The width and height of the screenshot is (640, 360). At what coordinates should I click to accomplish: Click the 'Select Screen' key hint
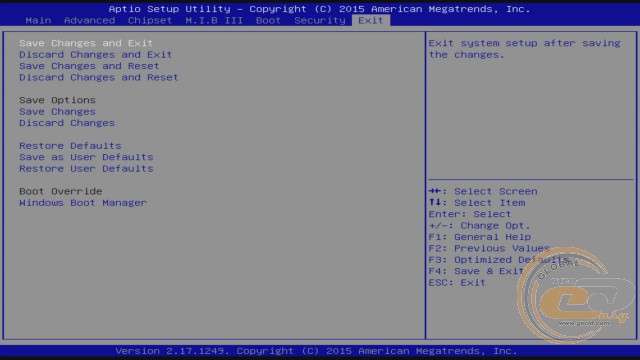[483, 192]
